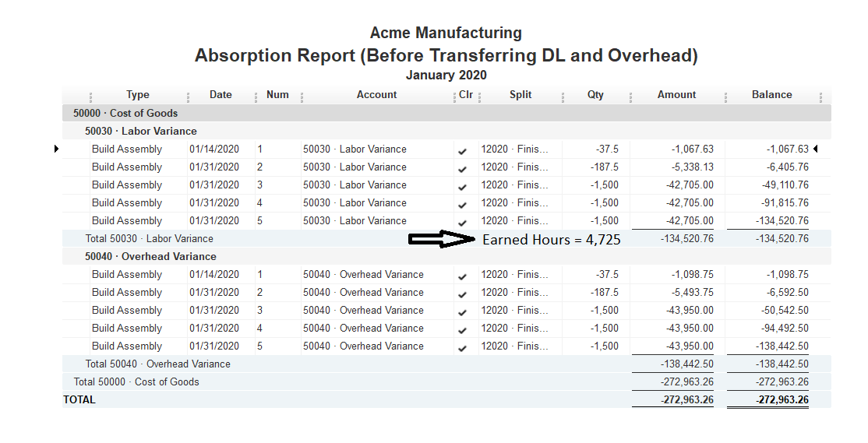Image resolution: width=868 pixels, height=443 pixels.
Task: Click Total Labor Variance amount -134,520.76
Action: pos(687,239)
